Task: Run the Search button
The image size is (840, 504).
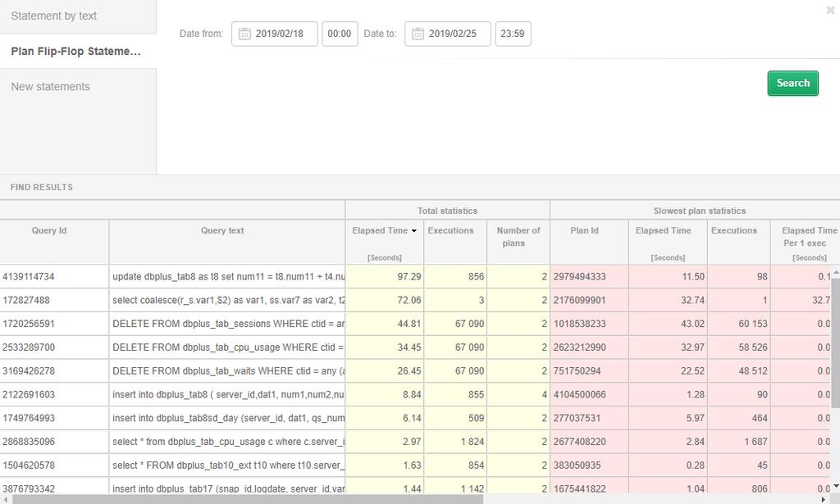Action: click(793, 83)
